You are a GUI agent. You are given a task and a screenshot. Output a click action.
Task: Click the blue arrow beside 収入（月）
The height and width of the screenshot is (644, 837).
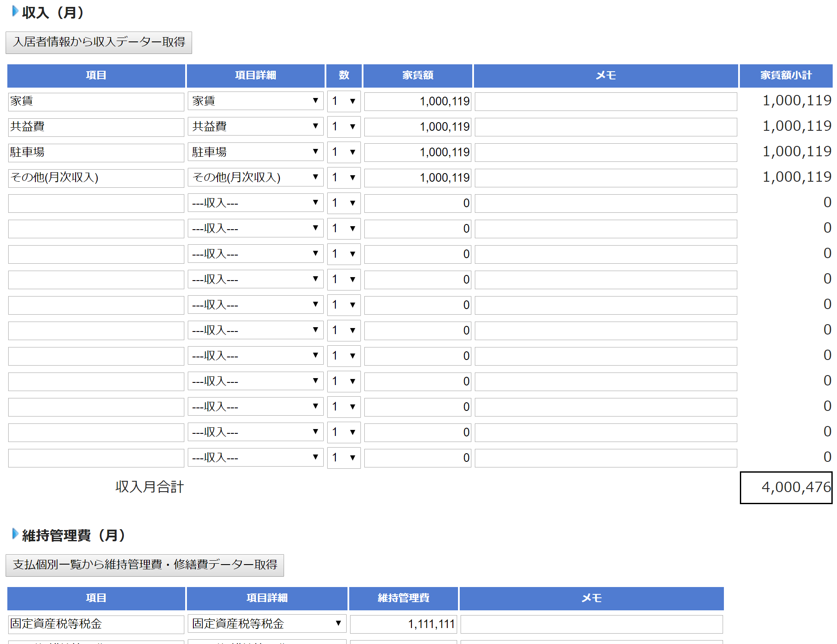point(15,11)
